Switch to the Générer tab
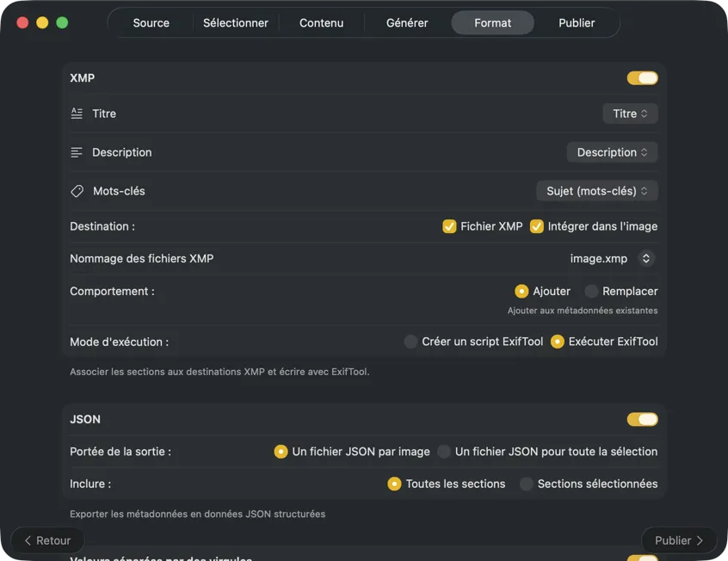The width and height of the screenshot is (728, 561). click(x=407, y=22)
